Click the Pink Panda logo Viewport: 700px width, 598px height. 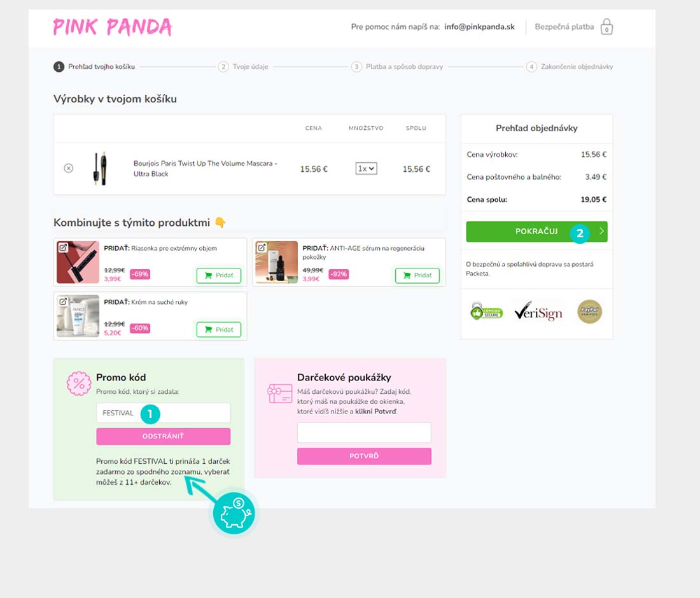[112, 27]
